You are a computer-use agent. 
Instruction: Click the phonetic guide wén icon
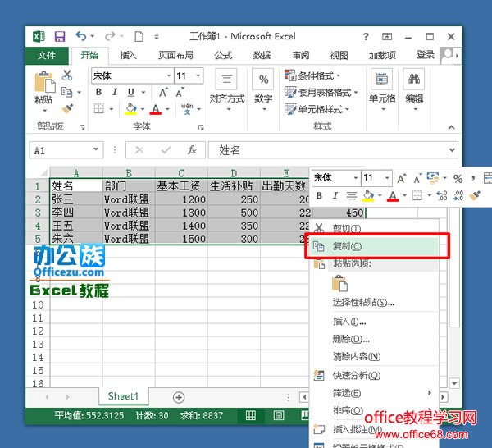(x=187, y=108)
